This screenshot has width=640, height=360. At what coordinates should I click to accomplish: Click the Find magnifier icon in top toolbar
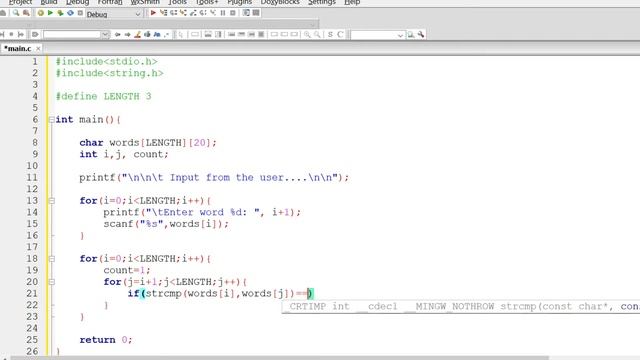click(16, 13)
